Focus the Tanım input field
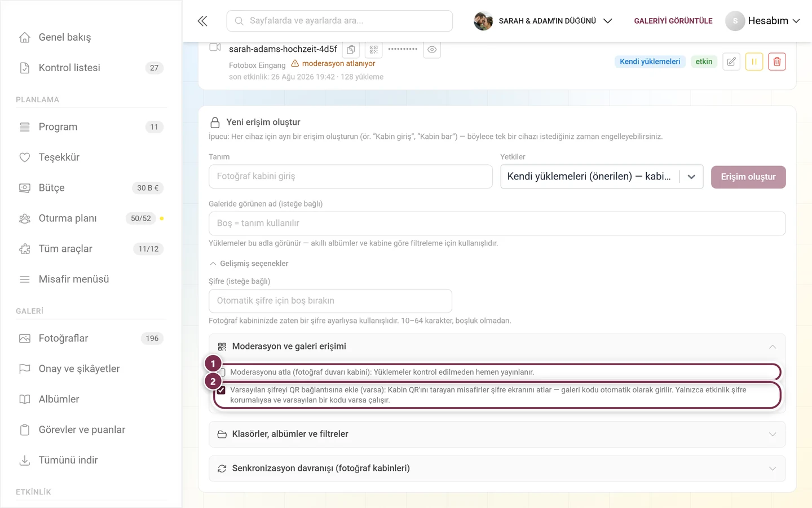Screen dimensions: 812x508 [x=351, y=177]
